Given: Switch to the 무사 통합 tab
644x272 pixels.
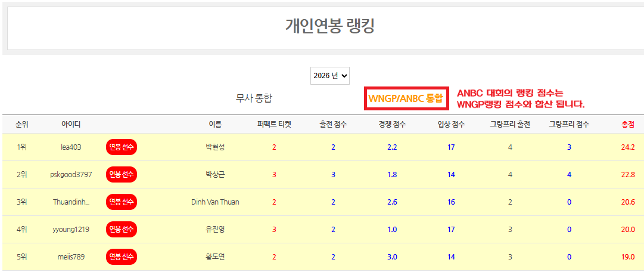Looking at the screenshot, I should click(x=254, y=98).
